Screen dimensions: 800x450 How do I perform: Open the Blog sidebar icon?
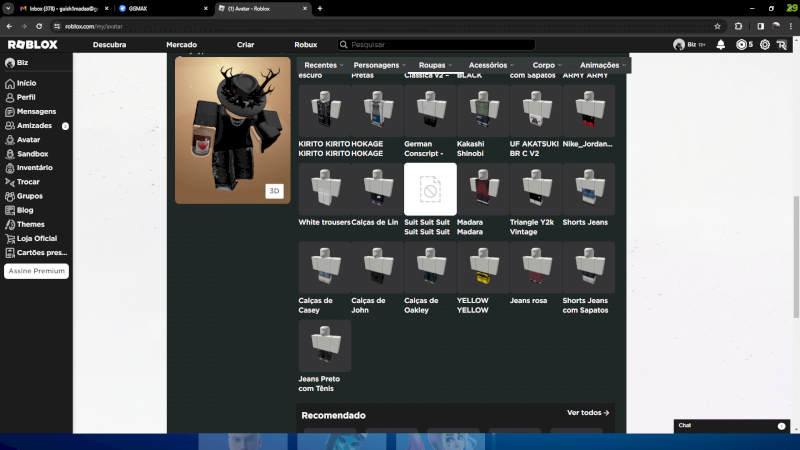[10, 210]
